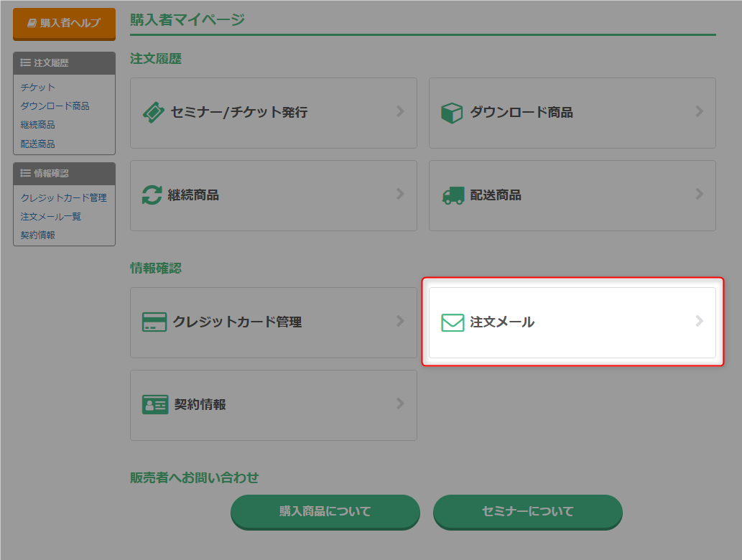Click the ID card icon for 契約情報
The height and width of the screenshot is (560, 742).
155,405
